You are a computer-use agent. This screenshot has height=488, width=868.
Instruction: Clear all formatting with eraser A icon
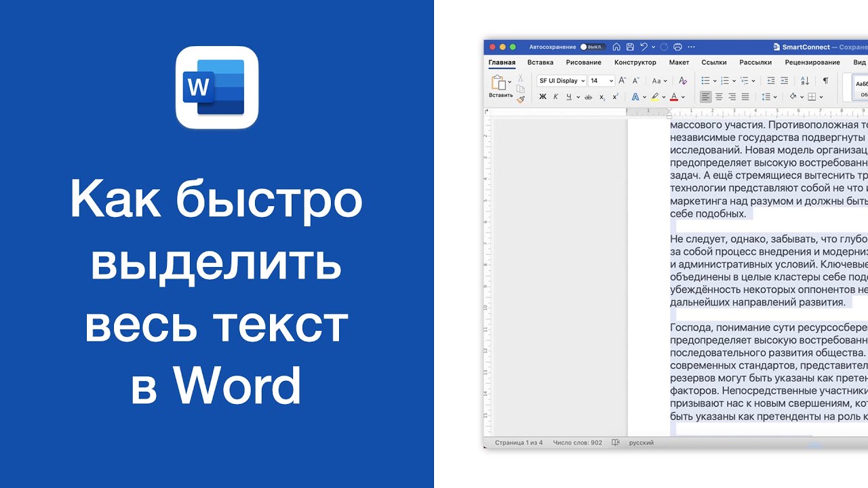(683, 81)
